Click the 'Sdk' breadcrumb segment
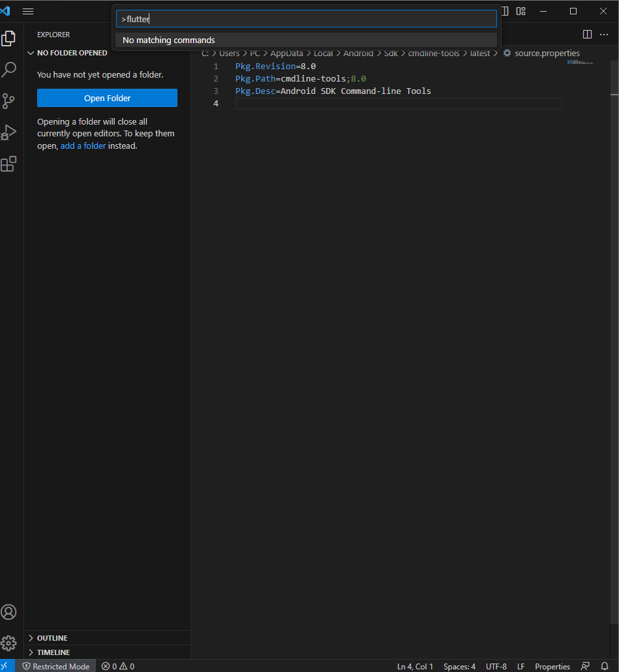 coord(391,53)
